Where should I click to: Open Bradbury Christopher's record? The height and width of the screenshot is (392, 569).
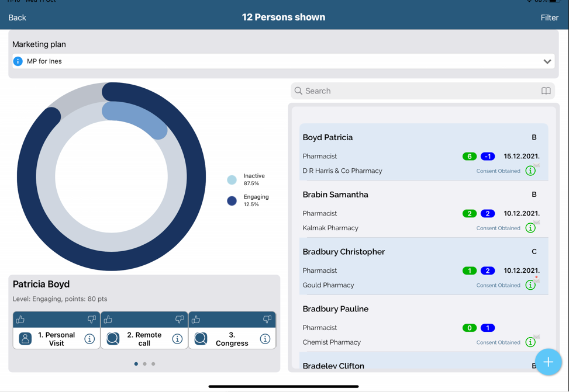click(343, 252)
